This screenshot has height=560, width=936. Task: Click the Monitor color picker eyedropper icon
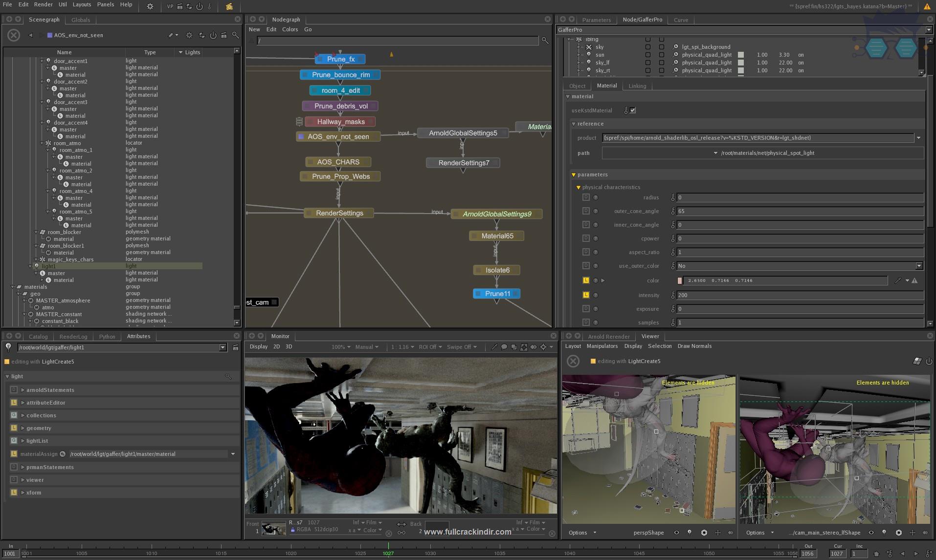click(494, 347)
